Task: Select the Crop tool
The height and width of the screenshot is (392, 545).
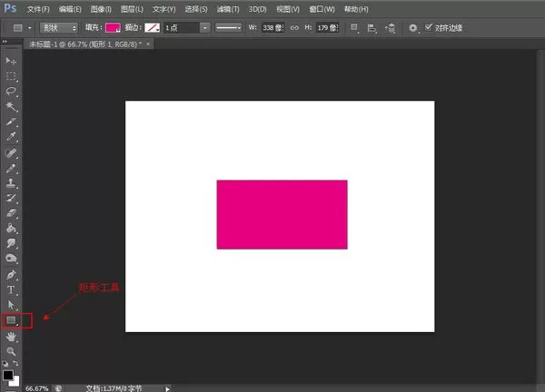Action: tap(11, 122)
